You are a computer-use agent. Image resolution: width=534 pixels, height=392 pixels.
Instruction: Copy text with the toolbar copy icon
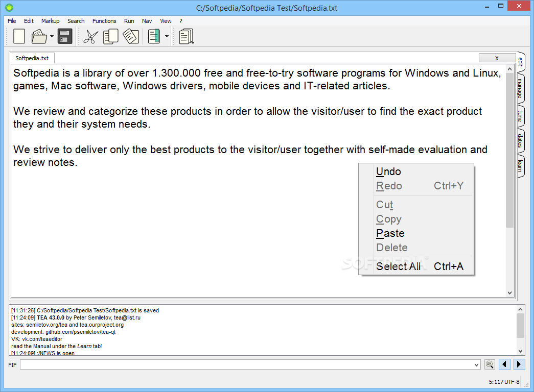point(111,36)
